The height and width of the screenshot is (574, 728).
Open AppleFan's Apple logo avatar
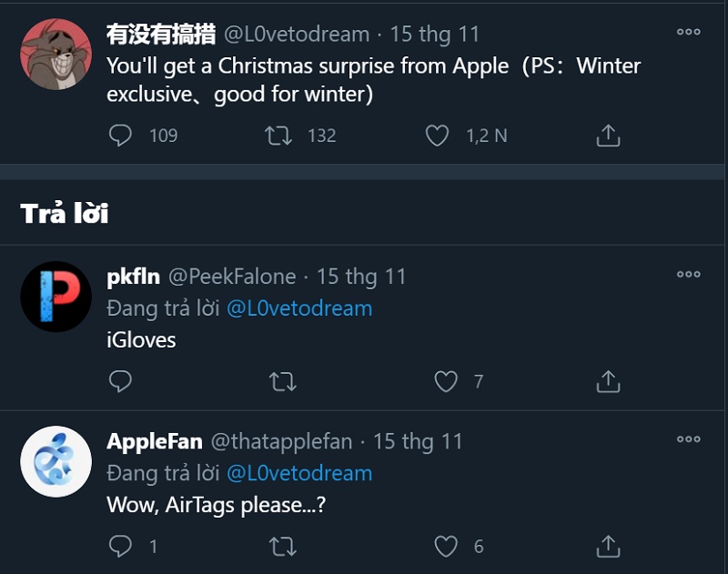[56, 462]
